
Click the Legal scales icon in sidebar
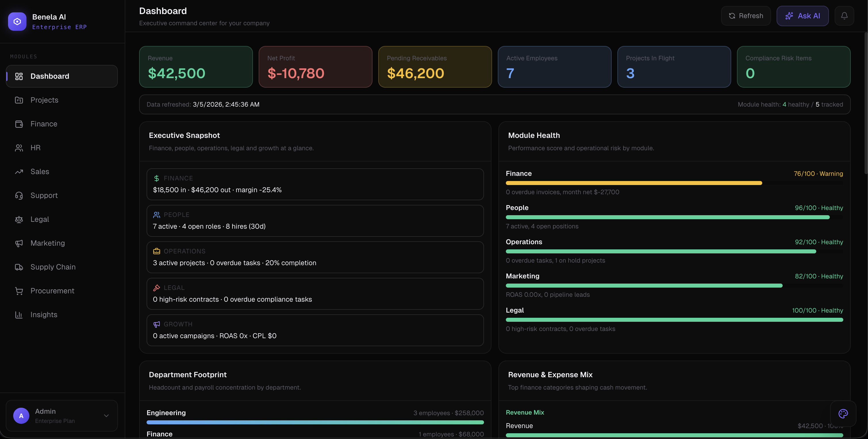pos(19,219)
